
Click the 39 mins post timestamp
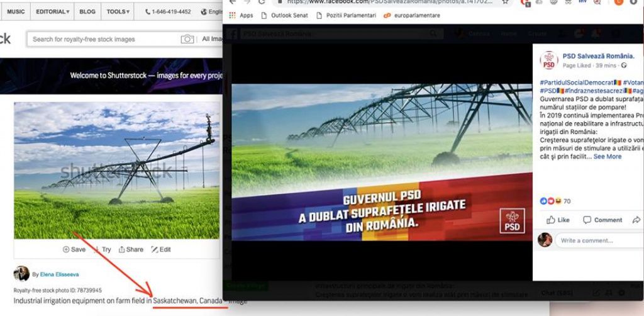pos(605,65)
